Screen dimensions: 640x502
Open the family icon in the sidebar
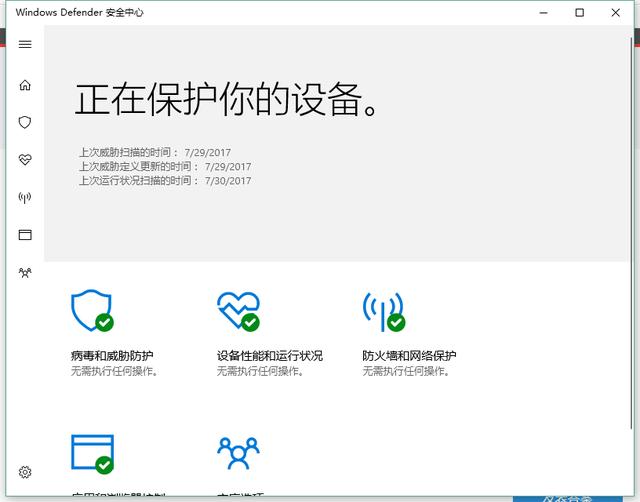click(25, 272)
